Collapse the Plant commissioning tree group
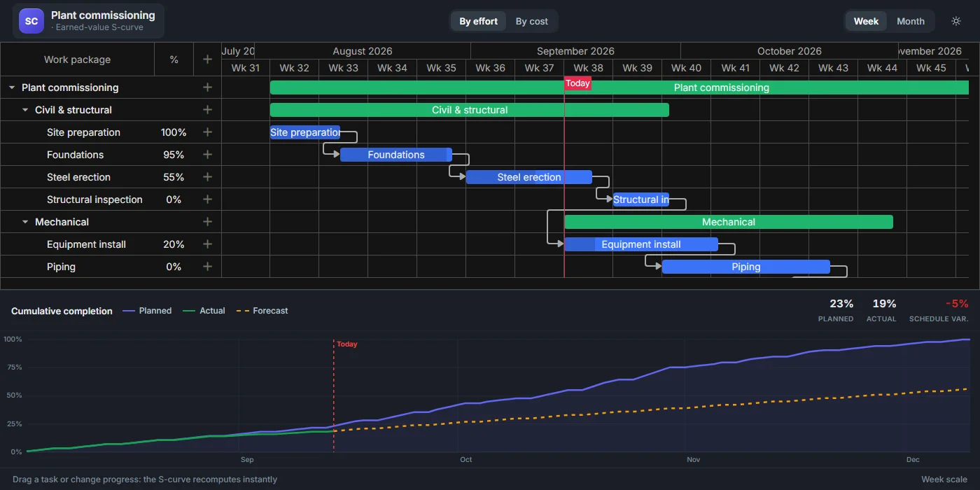This screenshot has width=980, height=490. pos(12,87)
